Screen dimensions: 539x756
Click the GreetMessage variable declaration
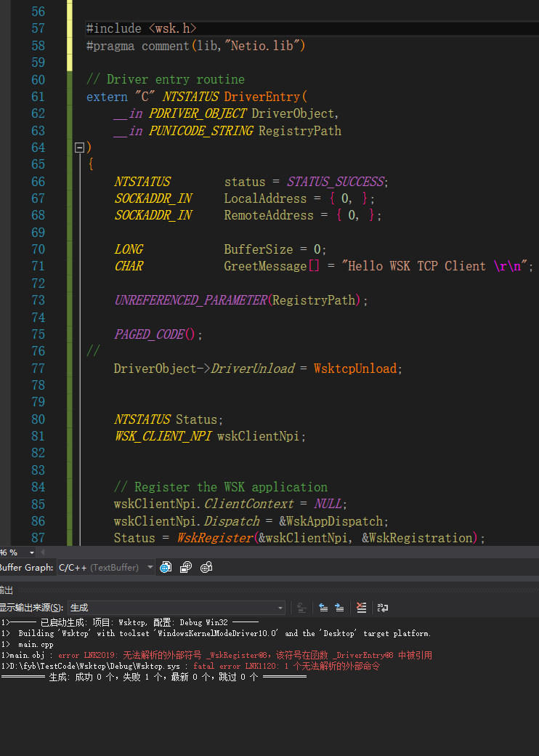[265, 266]
